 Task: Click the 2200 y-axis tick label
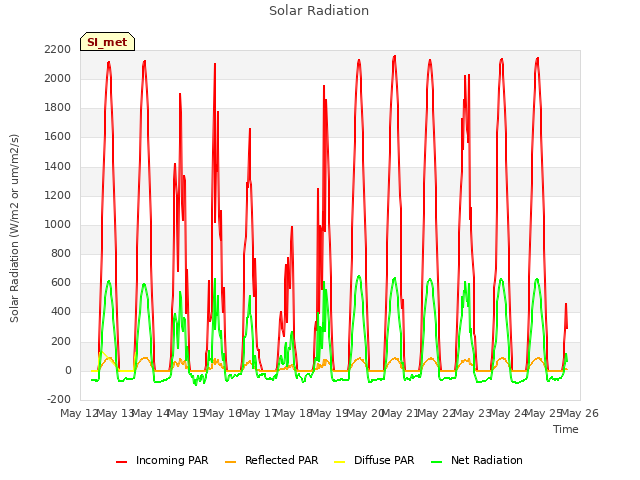pyautogui.click(x=58, y=49)
